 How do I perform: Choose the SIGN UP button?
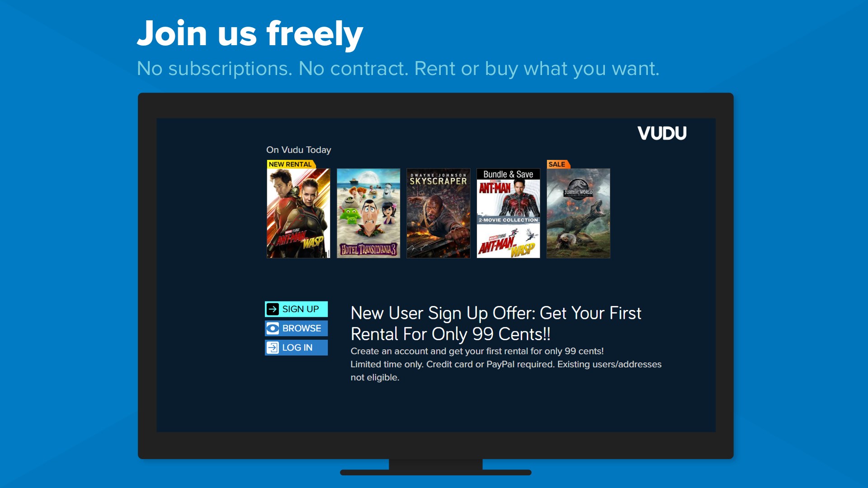(x=296, y=309)
